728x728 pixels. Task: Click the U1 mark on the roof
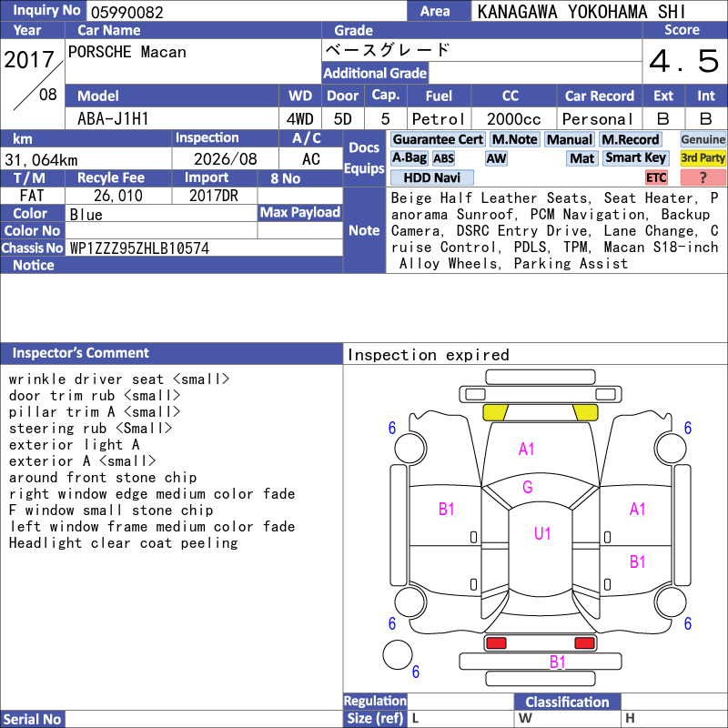[x=542, y=533]
